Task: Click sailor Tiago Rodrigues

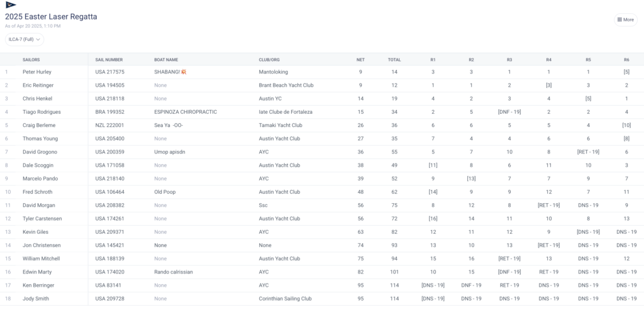Action: pyautogui.click(x=41, y=112)
